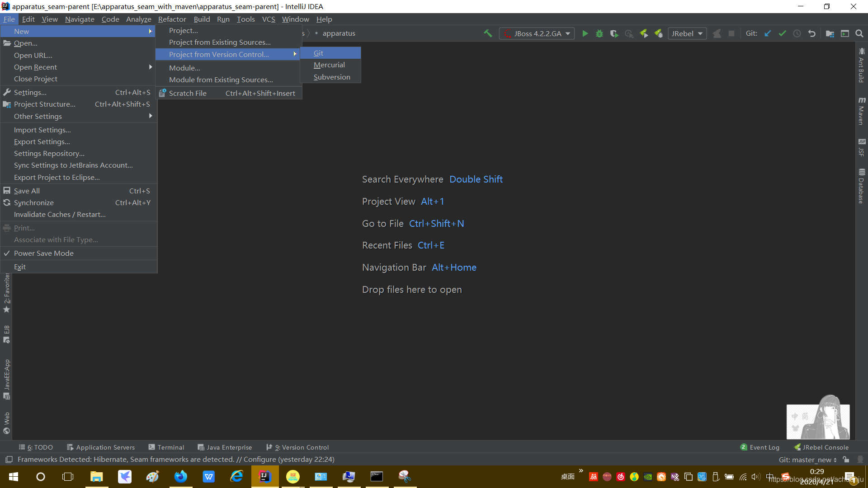Screen dimensions: 868x488
Task: Expand the Project from Version Control submenu
Action: coord(227,54)
